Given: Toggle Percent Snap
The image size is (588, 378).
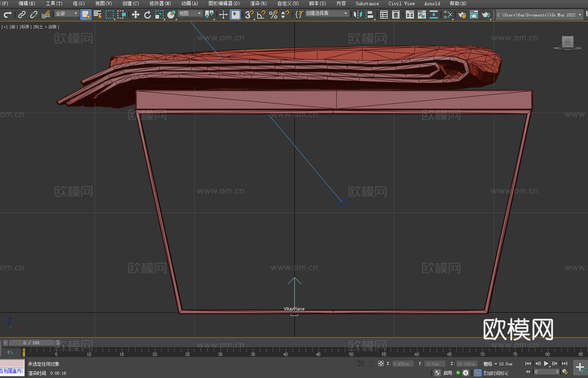Looking at the screenshot, I should click(273, 14).
